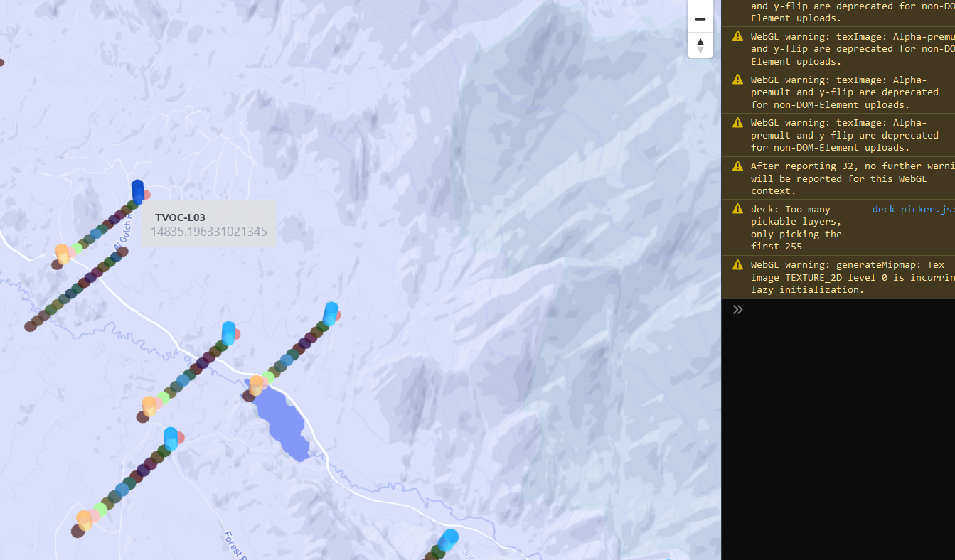955x560 pixels.
Task: Select the "TVOC-L03" tooltip title
Action: (180, 217)
